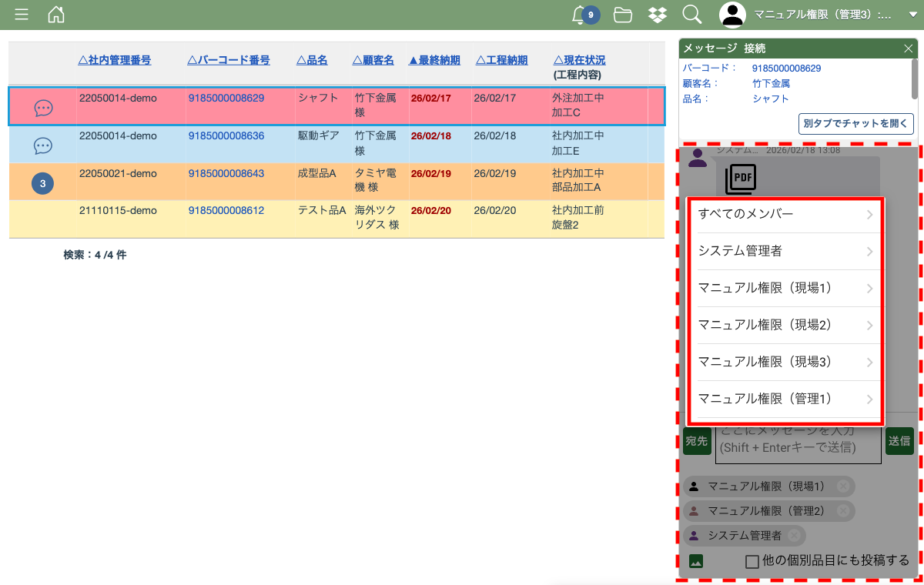Check 他の個別品目にも投稿する checkbox
Viewport: 924px width, 585px height.
[752, 562]
